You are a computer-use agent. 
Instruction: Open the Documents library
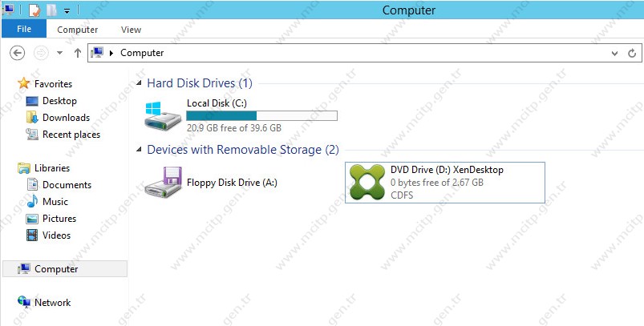coord(67,185)
